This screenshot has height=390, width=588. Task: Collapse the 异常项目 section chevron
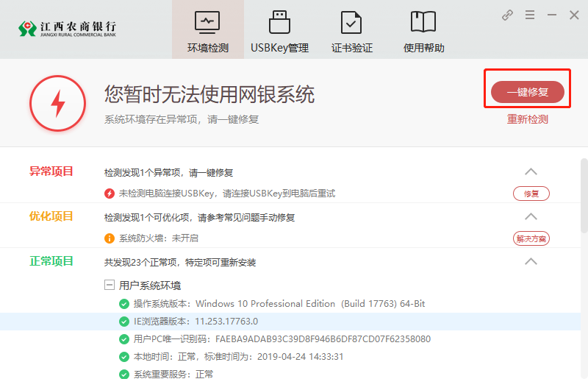[x=531, y=172]
